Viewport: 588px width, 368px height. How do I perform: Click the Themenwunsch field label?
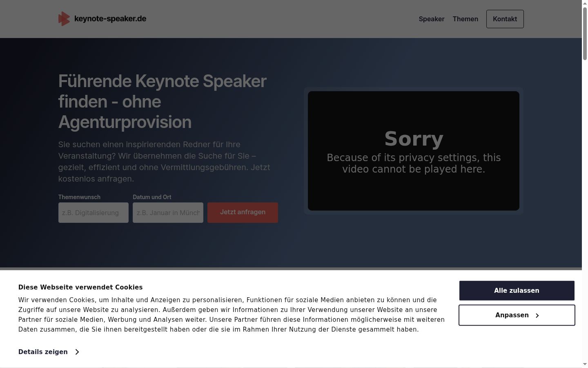click(79, 197)
